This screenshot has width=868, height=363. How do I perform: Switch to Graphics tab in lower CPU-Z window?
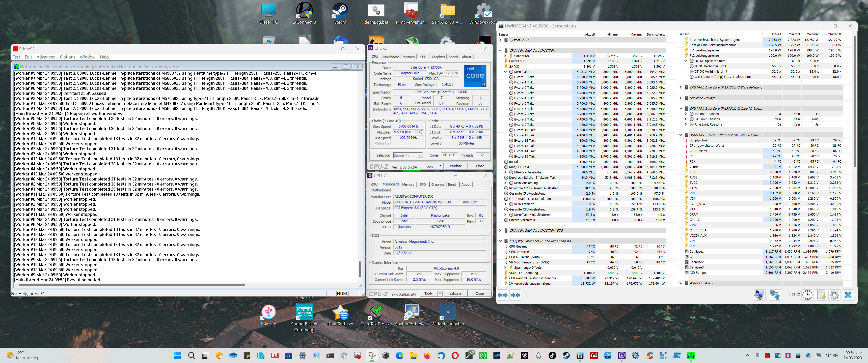(x=438, y=185)
